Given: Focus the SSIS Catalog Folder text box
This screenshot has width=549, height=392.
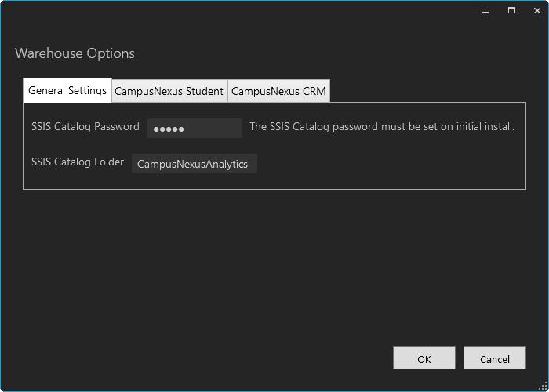Looking at the screenshot, I should [194, 163].
